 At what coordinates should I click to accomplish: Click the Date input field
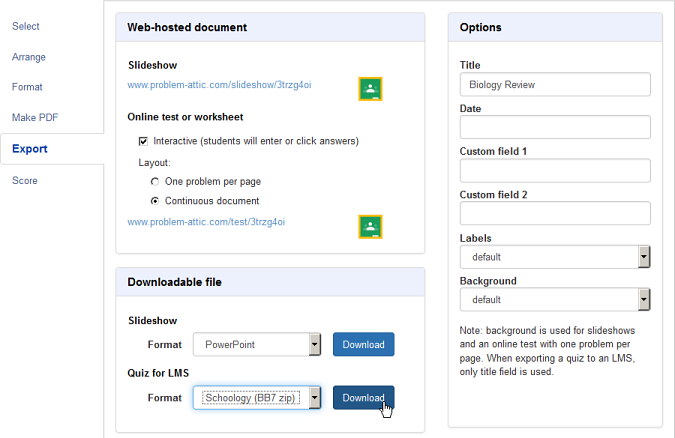point(555,127)
